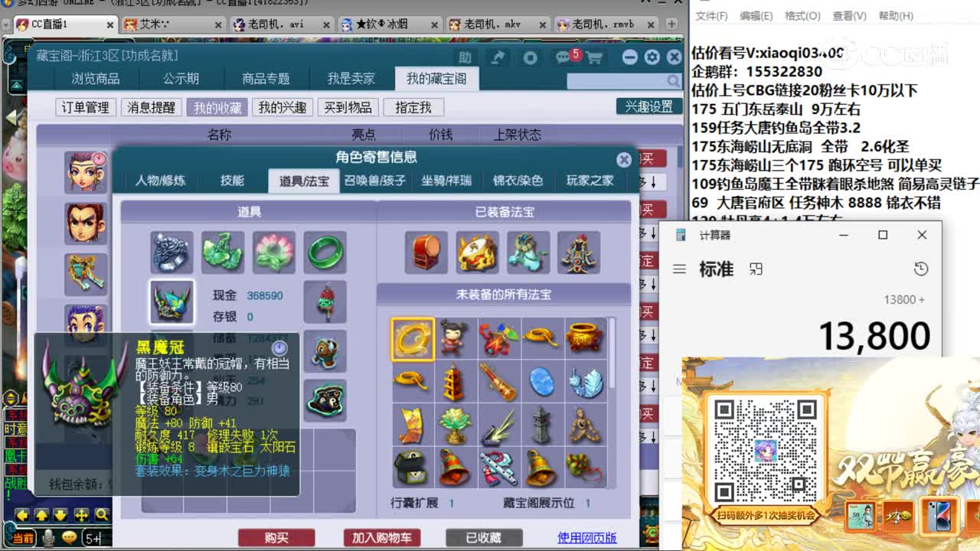980x551 pixels.
Task: Switch to 人物/修炼 tab
Action: pos(160,181)
